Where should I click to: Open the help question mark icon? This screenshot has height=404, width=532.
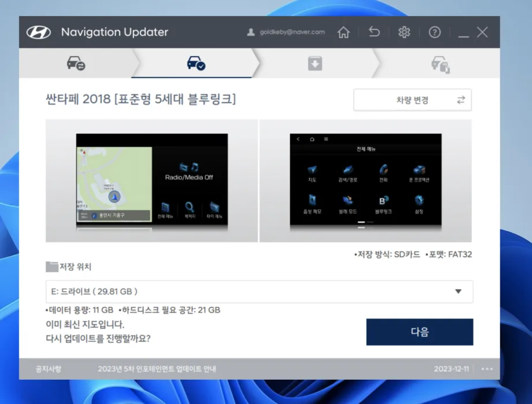click(x=435, y=32)
